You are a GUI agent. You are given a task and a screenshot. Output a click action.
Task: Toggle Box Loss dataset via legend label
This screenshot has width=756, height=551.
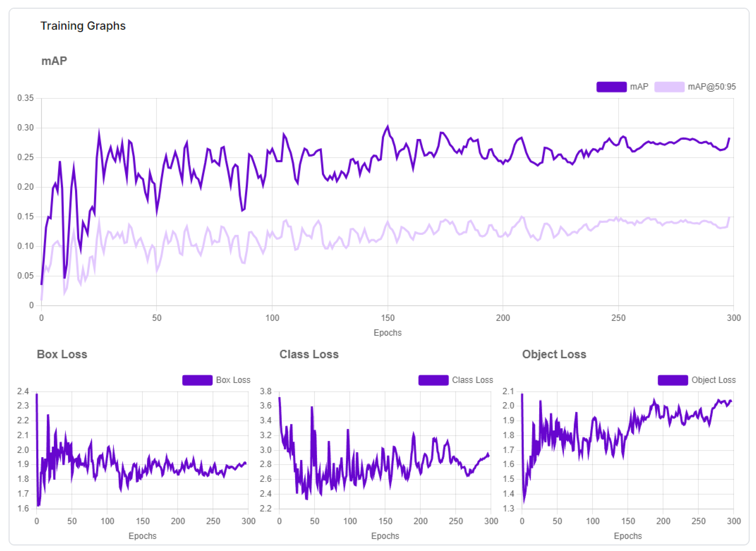(233, 380)
